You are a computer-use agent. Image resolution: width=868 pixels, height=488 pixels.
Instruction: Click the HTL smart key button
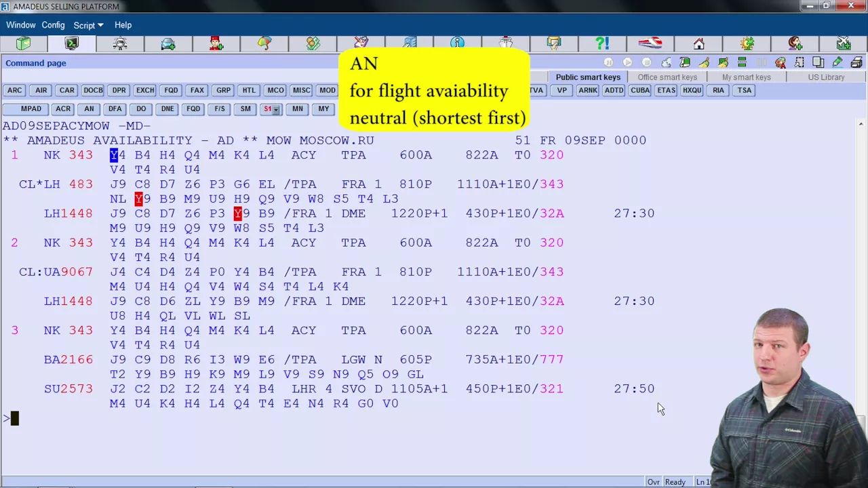click(x=249, y=90)
